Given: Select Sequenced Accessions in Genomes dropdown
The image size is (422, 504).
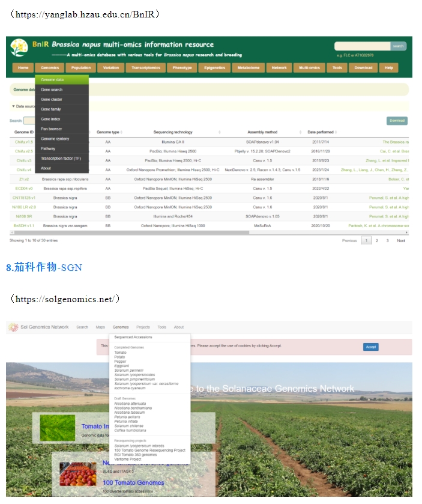Looking at the screenshot, I should click(x=134, y=338).
